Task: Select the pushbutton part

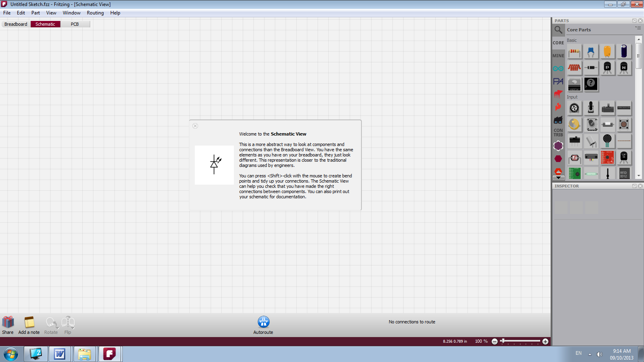Action: [x=624, y=125]
